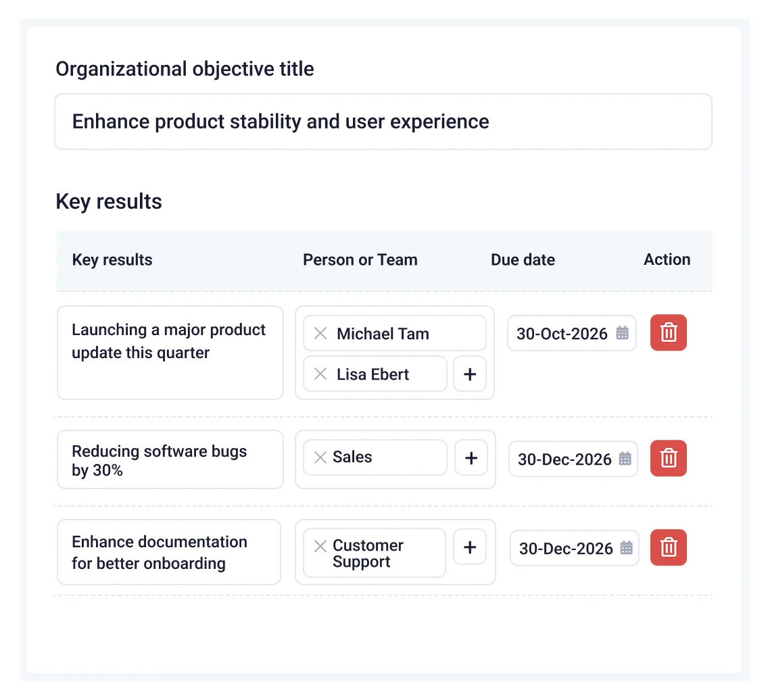Remove the Customer Support assignee

pyautogui.click(x=320, y=546)
